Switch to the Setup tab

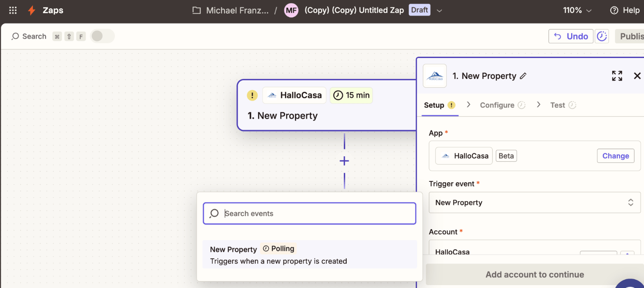pos(439,105)
